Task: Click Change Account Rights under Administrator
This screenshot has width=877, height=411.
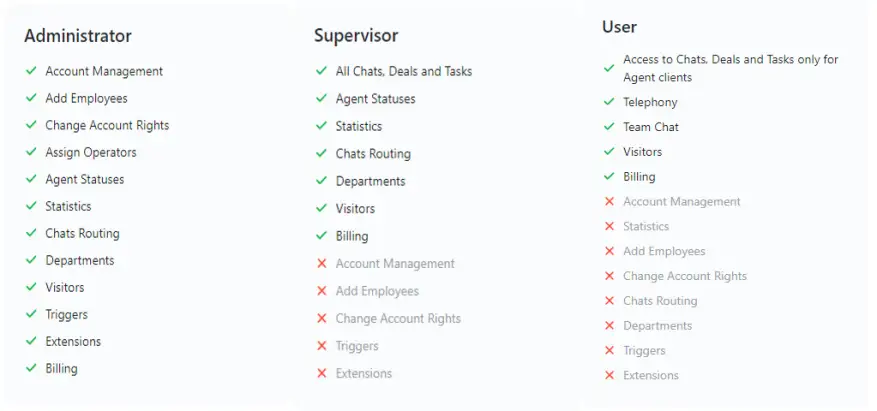Action: [x=107, y=125]
